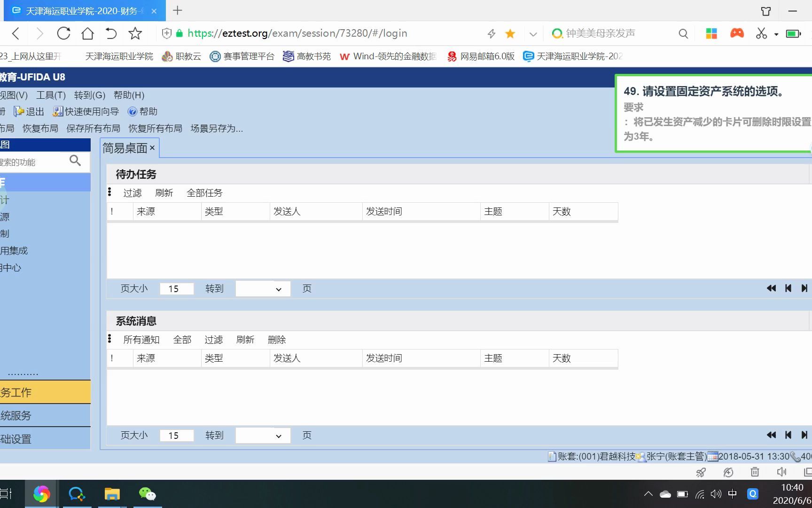Click the lightning speed-mode icon
Image resolution: width=812 pixels, height=508 pixels.
[x=492, y=33]
